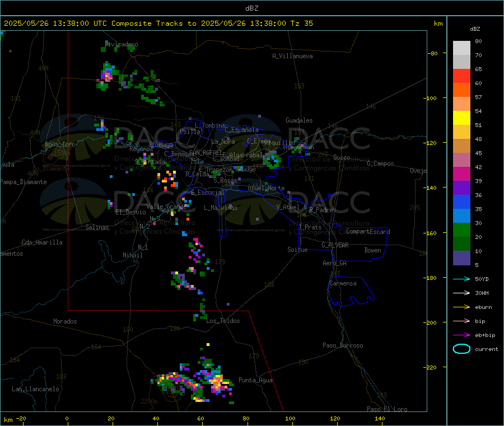Click the 35 dBZ light blue swatch

coord(461,216)
